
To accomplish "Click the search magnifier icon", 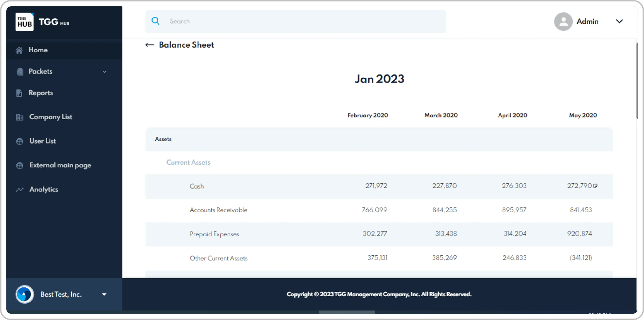I will (156, 21).
